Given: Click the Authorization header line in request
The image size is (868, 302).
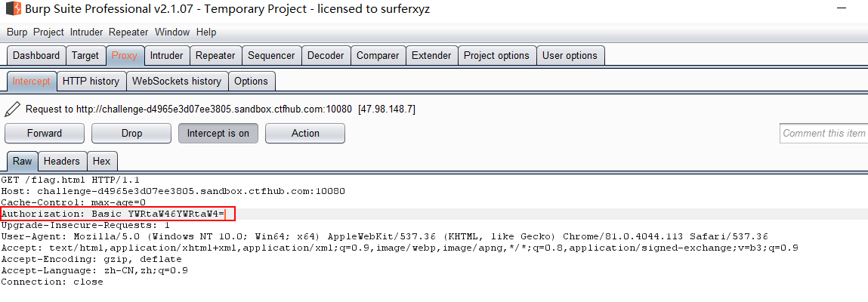Looking at the screenshot, I should 118,214.
